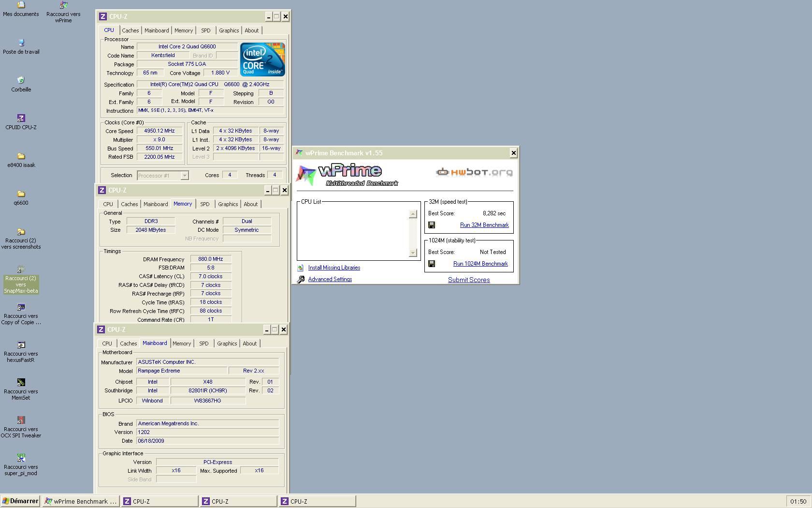Screen dimensions: 812x508
Task: Click the Z icon in Memory CPU-Z title bar
Action: pyautogui.click(x=101, y=190)
